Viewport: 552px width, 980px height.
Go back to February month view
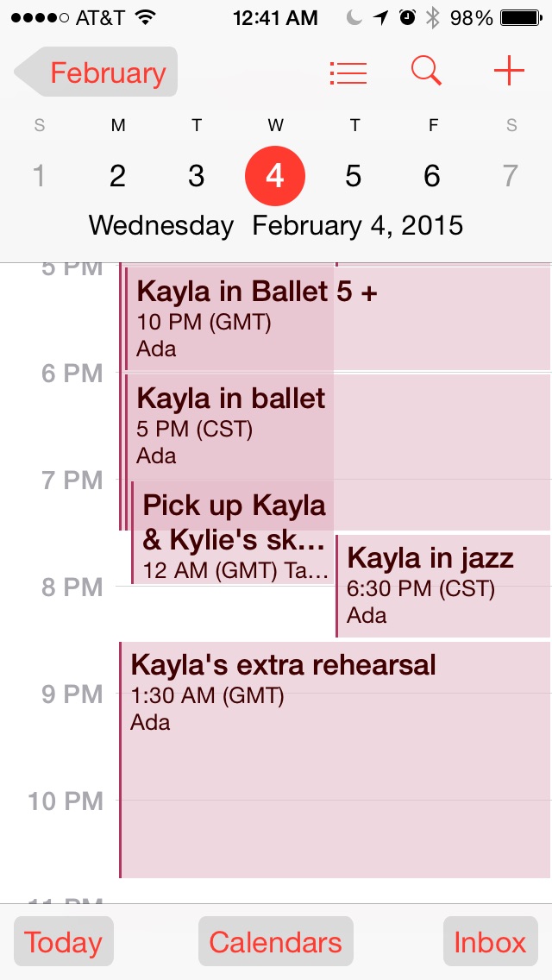97,72
